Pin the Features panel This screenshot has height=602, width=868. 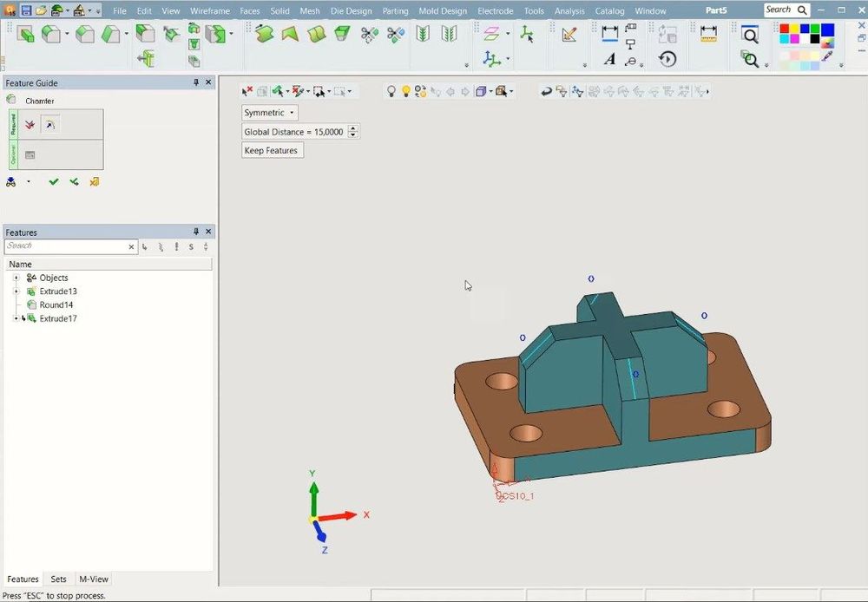(196, 232)
